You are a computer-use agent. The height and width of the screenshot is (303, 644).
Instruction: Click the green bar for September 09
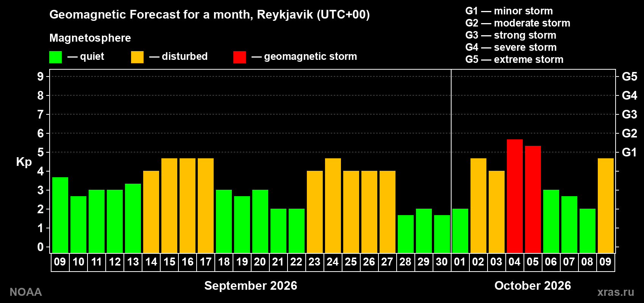pyautogui.click(x=60, y=215)
